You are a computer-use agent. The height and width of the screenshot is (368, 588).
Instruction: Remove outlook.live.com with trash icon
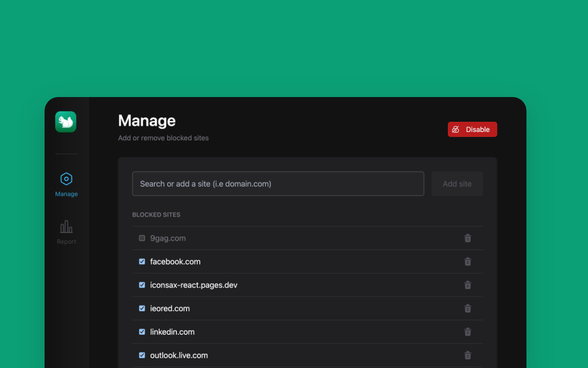(x=468, y=356)
